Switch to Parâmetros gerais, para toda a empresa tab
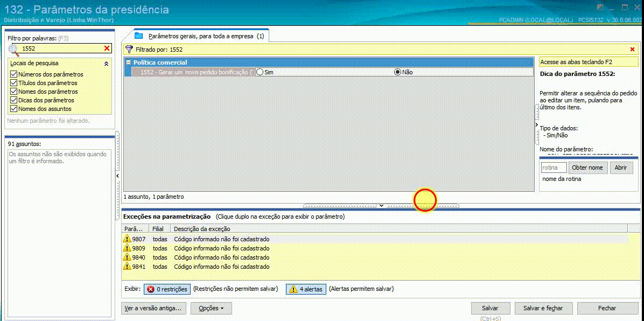The image size is (644, 321). [201, 36]
